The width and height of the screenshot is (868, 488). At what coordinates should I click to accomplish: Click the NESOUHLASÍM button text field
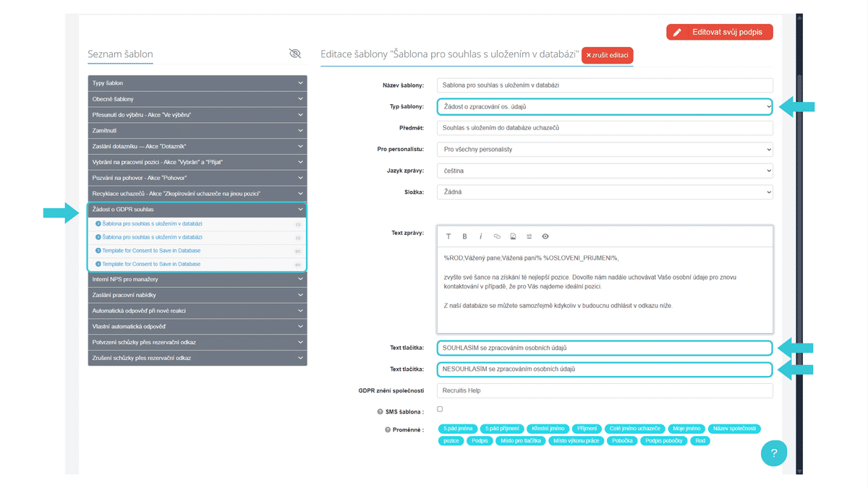point(605,369)
